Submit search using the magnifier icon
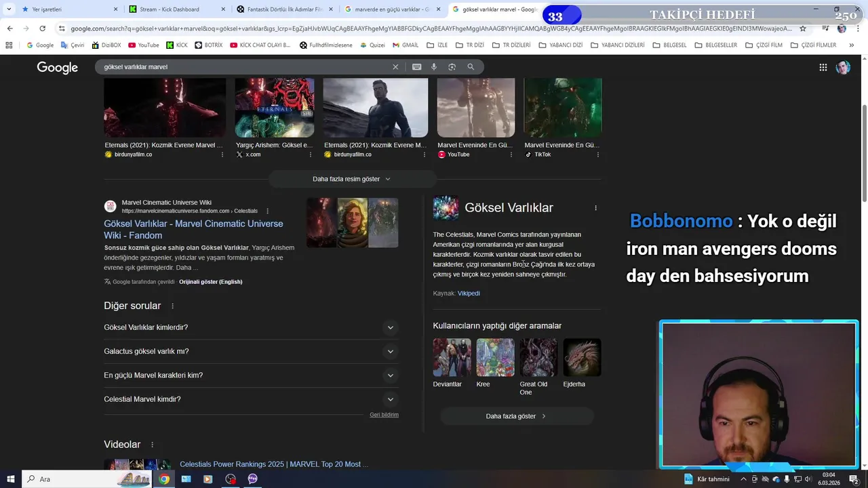The image size is (868, 488). 471,67
